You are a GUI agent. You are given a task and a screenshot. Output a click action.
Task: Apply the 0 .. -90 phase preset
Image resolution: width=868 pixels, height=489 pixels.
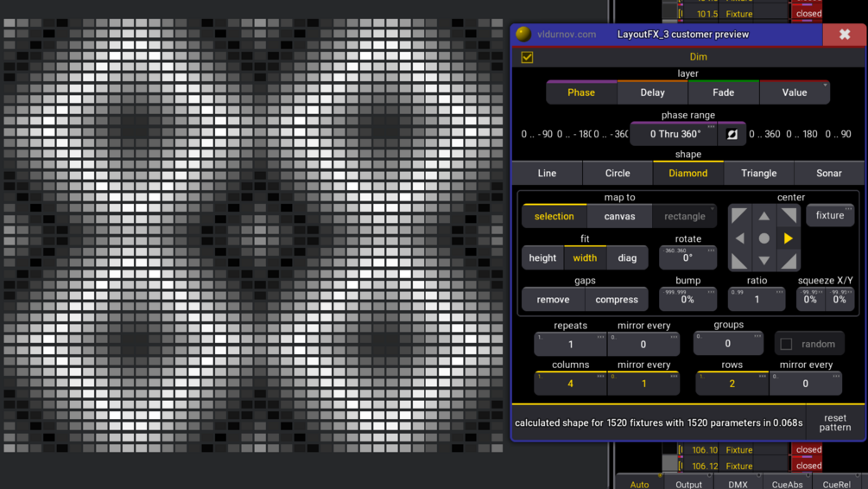[536, 134]
